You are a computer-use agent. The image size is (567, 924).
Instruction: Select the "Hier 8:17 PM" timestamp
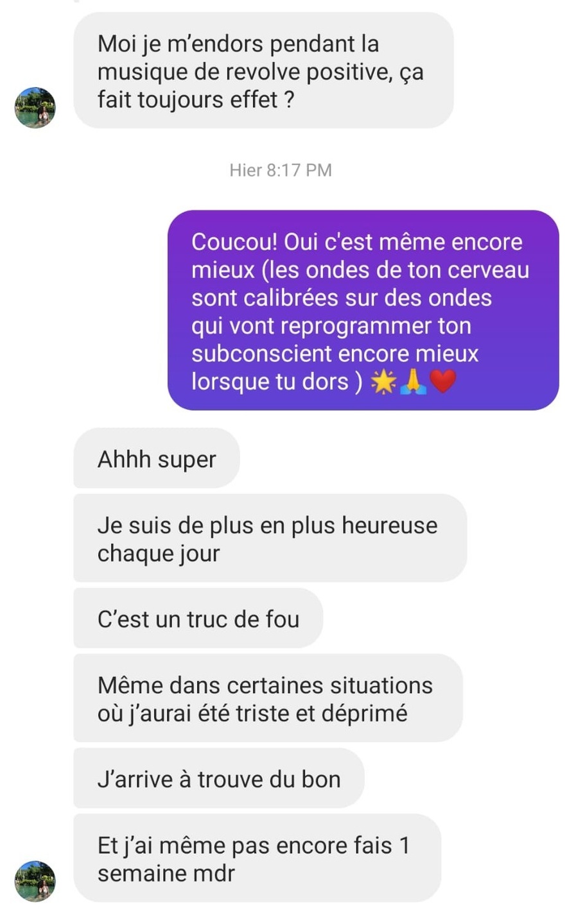[281, 170]
